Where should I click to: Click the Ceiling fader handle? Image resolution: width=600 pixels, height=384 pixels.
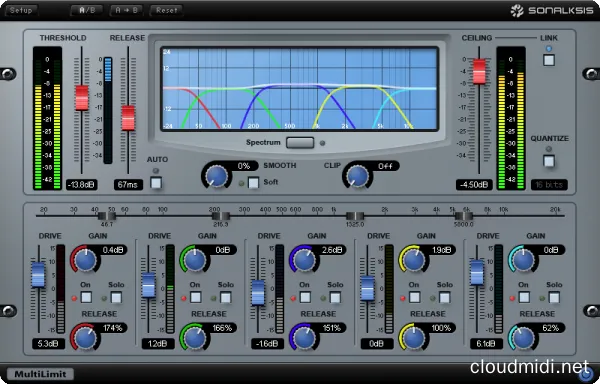(479, 72)
